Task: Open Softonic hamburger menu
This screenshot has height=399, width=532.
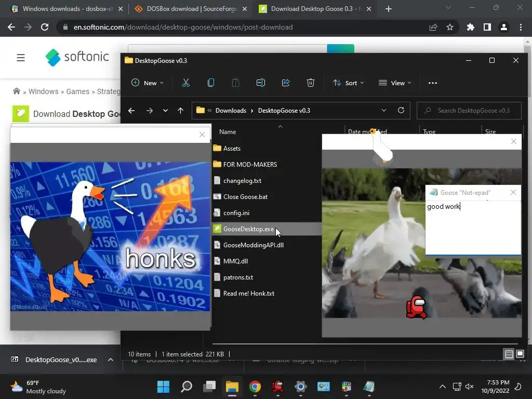Action: pos(21,58)
